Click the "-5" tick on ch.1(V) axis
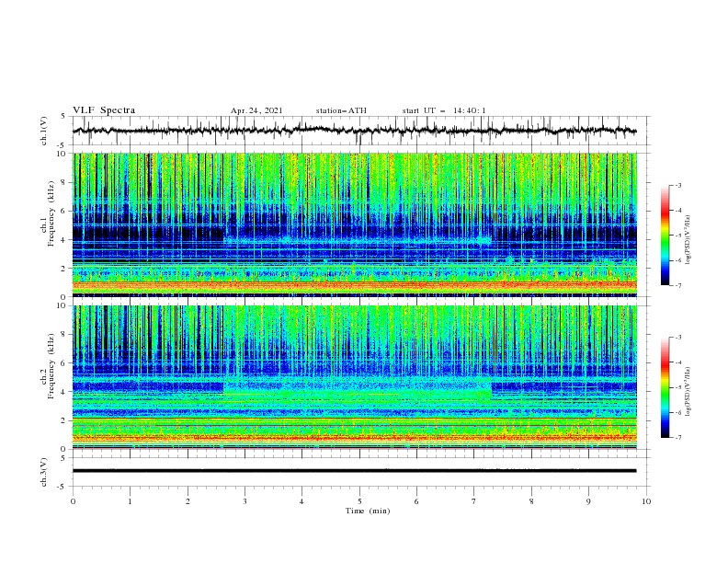 pos(62,145)
